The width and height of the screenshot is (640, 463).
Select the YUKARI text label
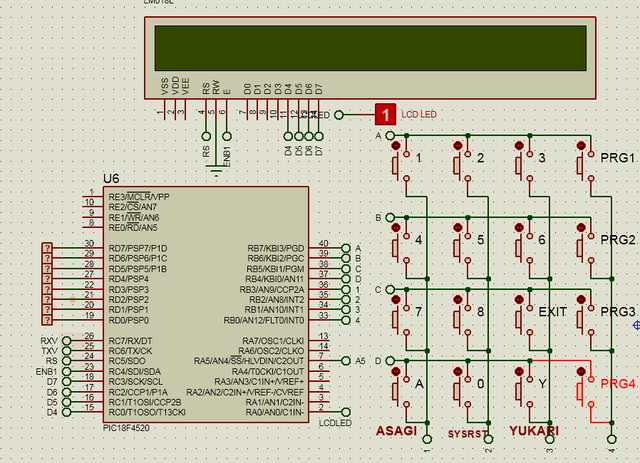click(x=534, y=431)
